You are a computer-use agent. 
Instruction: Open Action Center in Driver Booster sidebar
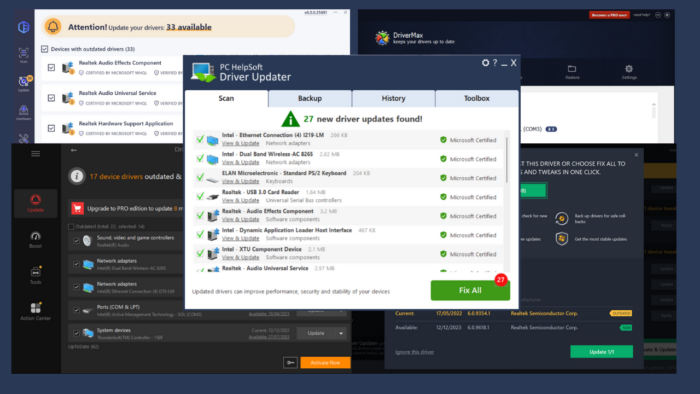(35, 311)
